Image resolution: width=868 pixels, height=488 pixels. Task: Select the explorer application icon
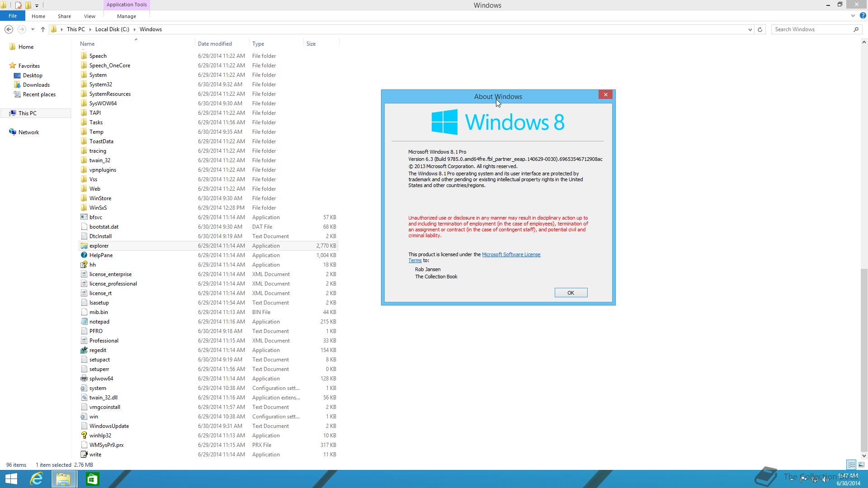(x=84, y=246)
